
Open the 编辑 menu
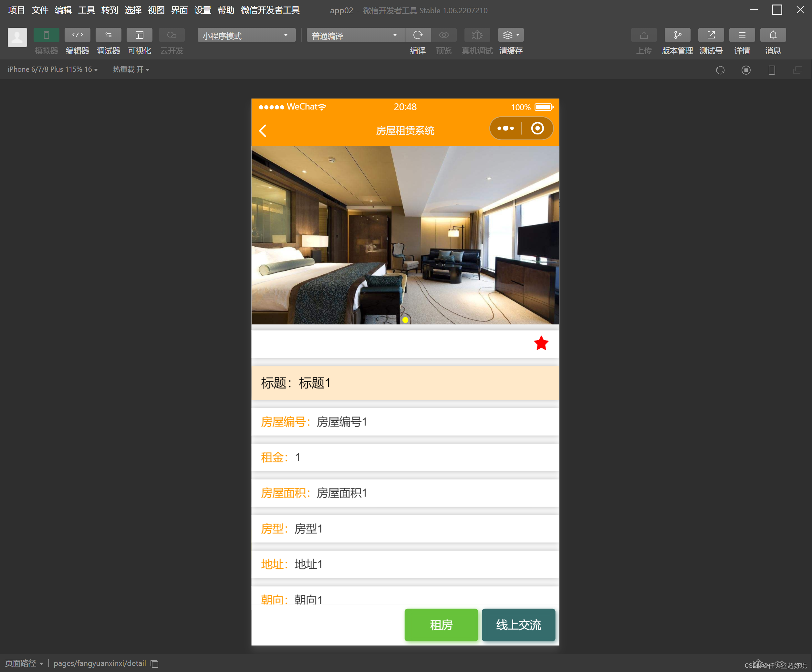(63, 10)
